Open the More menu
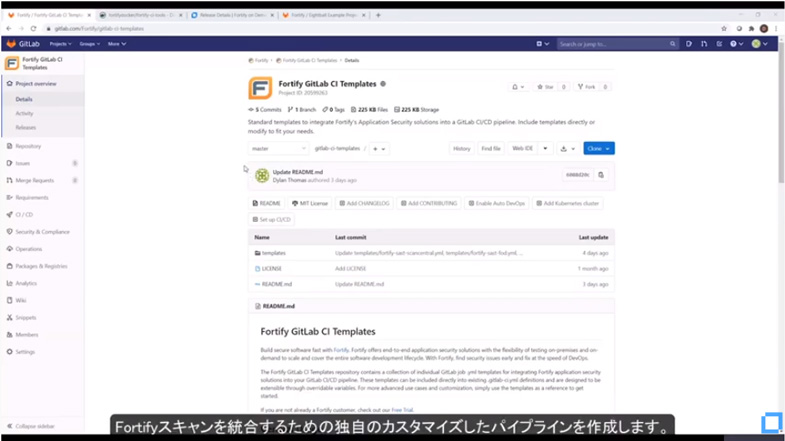 coord(117,44)
